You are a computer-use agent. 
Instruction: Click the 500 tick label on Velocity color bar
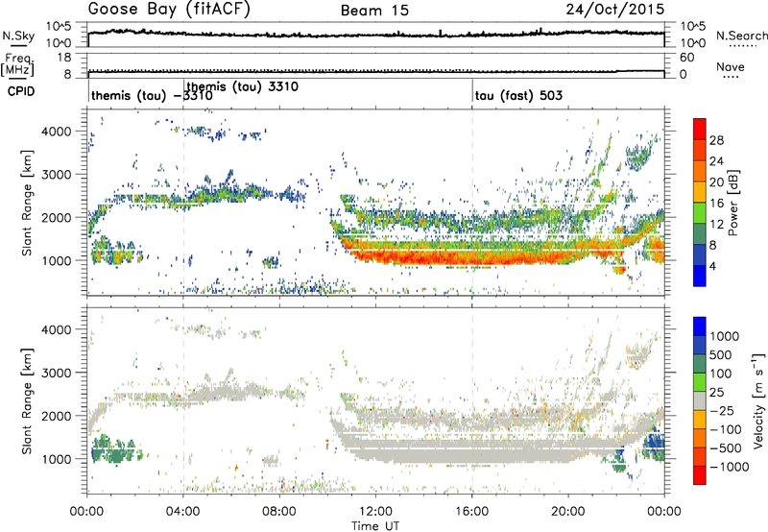(x=720, y=355)
